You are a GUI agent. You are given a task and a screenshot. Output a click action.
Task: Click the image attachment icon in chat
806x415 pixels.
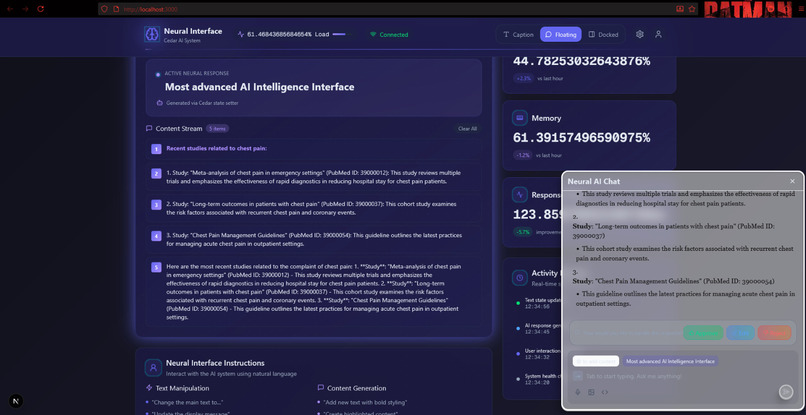591,392
